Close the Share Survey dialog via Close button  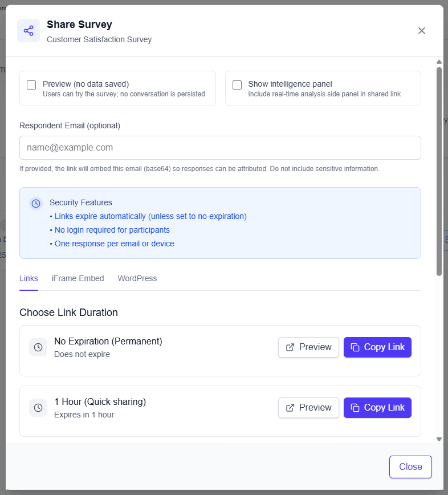(x=410, y=466)
